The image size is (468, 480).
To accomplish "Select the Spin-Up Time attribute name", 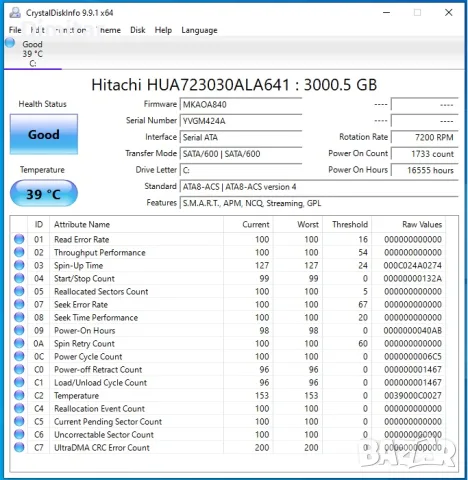I will tap(79, 265).
